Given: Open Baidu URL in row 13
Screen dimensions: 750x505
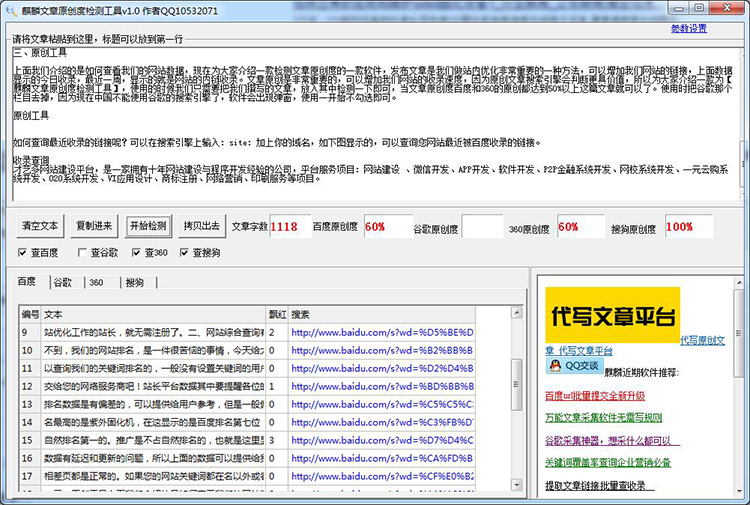Looking at the screenshot, I should coord(382,404).
